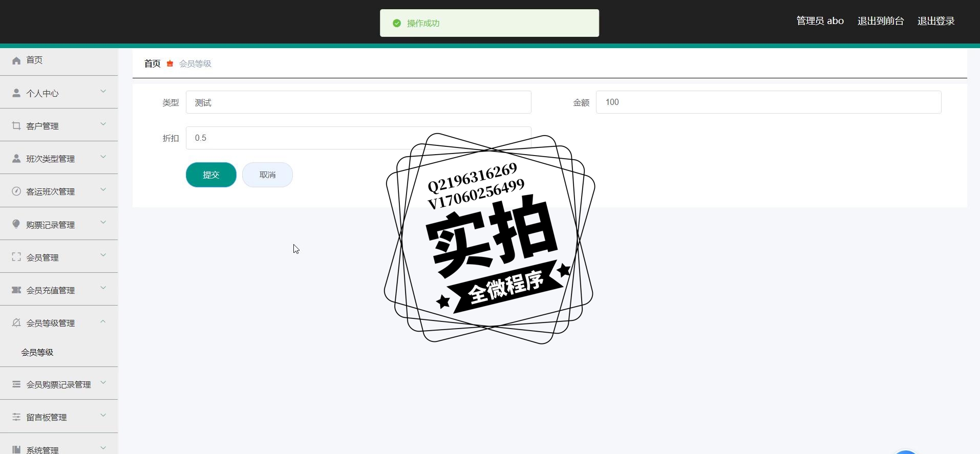Image resolution: width=980 pixels, height=454 pixels.
Task: Click 退出登录 to log out
Action: pyautogui.click(x=936, y=21)
